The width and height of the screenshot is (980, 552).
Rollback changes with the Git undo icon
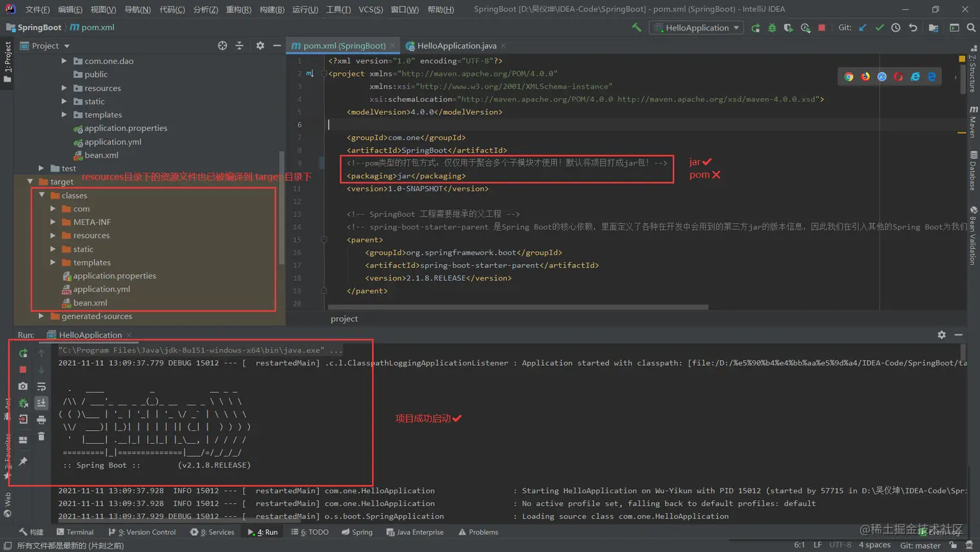coord(913,28)
